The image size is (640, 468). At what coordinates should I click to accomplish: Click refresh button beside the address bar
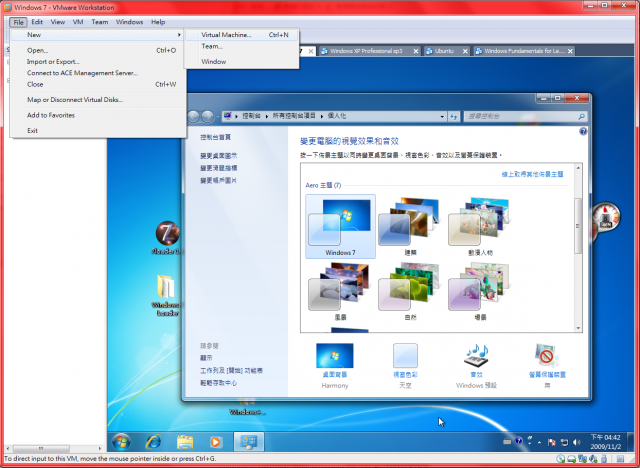coord(453,116)
